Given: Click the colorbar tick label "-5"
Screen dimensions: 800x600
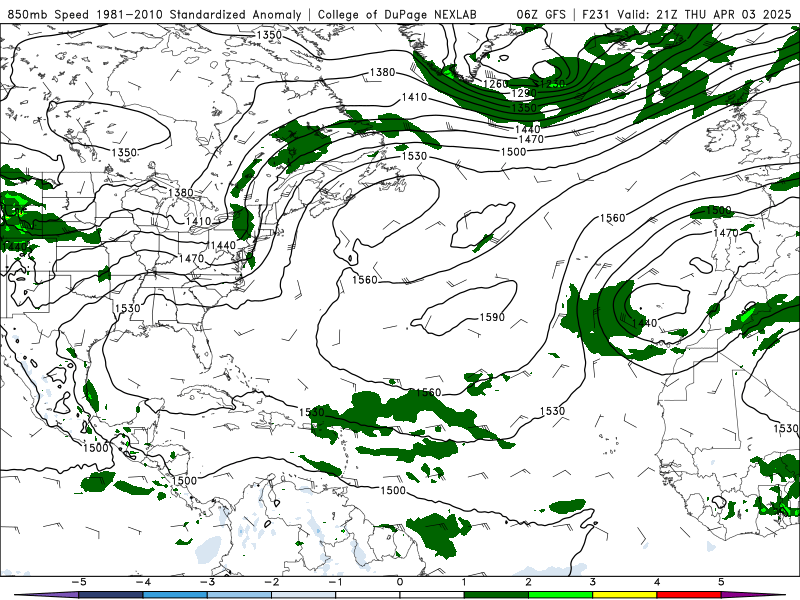Looking at the screenshot, I should tap(78, 582).
